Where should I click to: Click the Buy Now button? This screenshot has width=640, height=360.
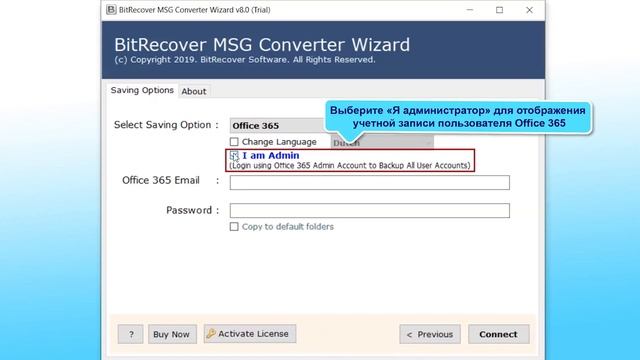[x=172, y=334]
